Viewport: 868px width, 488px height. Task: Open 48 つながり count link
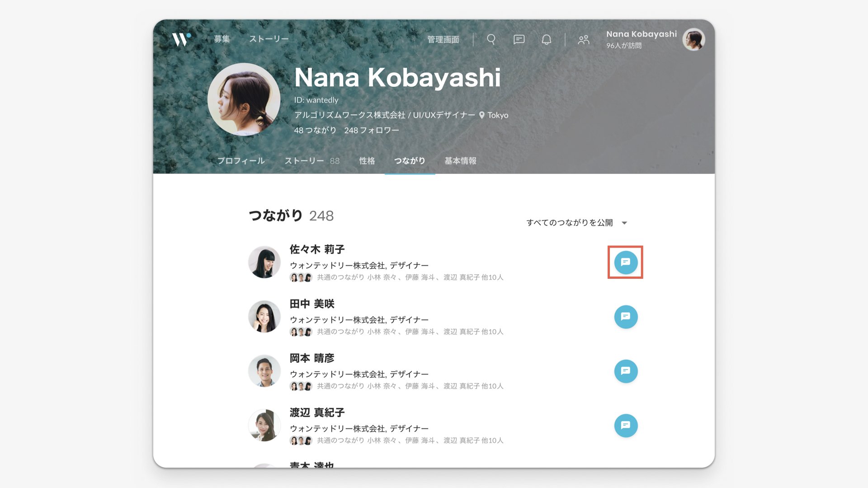pos(315,130)
